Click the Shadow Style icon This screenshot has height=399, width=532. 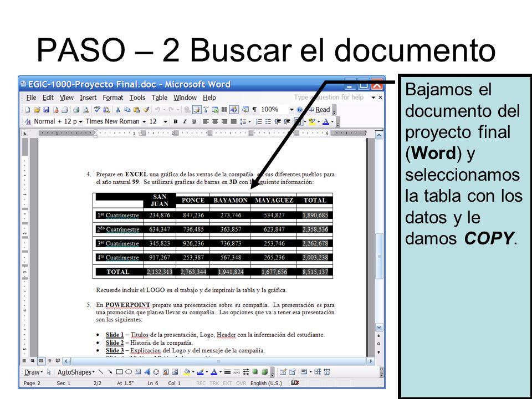[255, 371]
